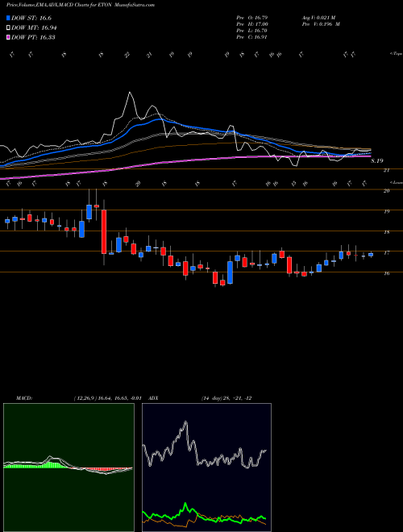Click the 'Pre L: 16.70' value
403x532 pixels.
(x=251, y=31)
